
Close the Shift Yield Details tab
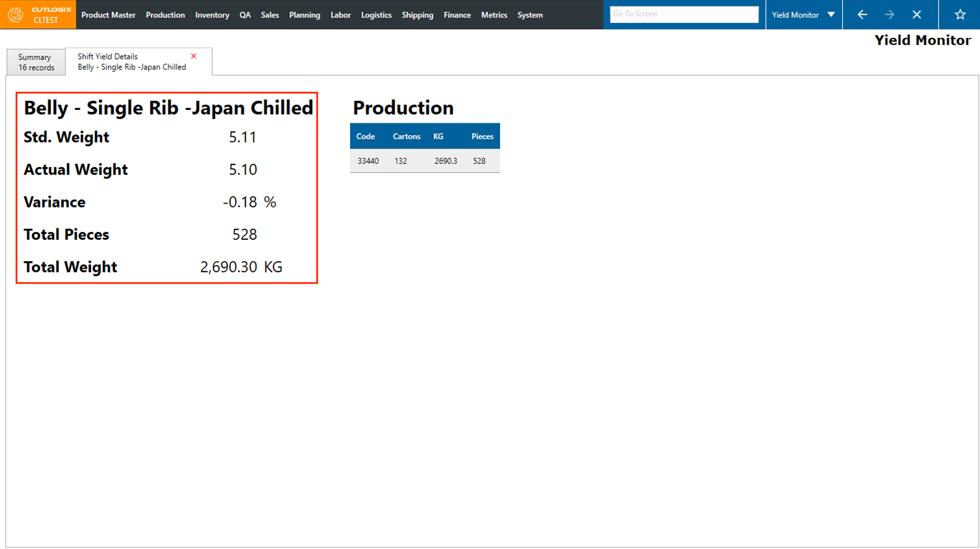pos(194,56)
